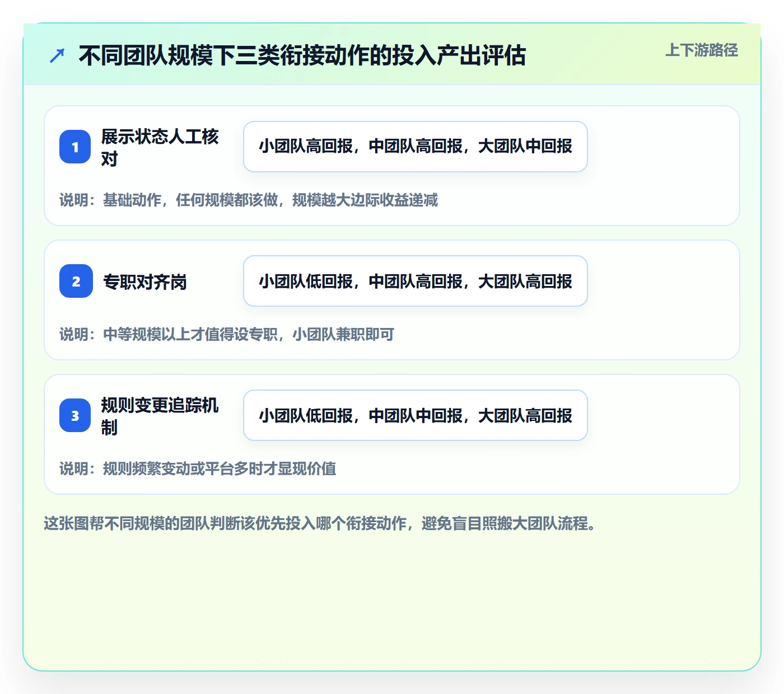
Task: Select the heading 规则变更追踪机制
Action: click(x=160, y=416)
